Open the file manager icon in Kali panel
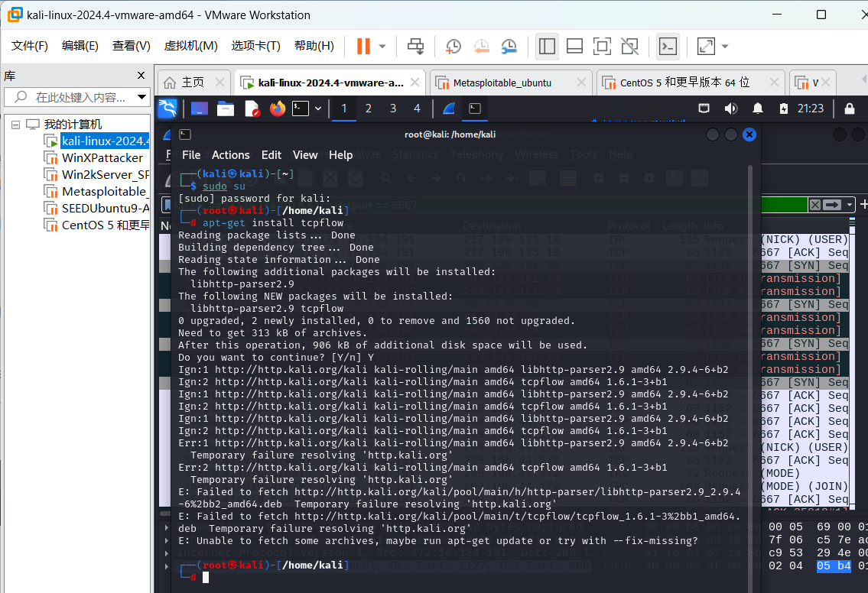Viewport: 868px width, 593px height. pos(226,109)
